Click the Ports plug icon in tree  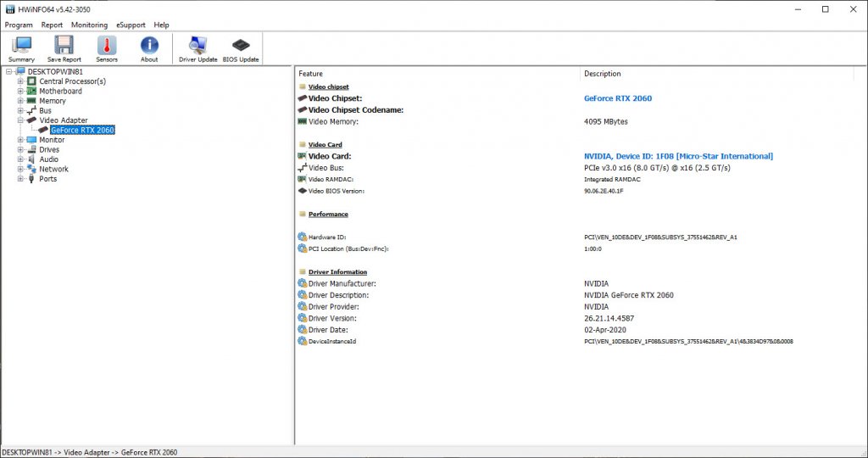click(x=31, y=179)
